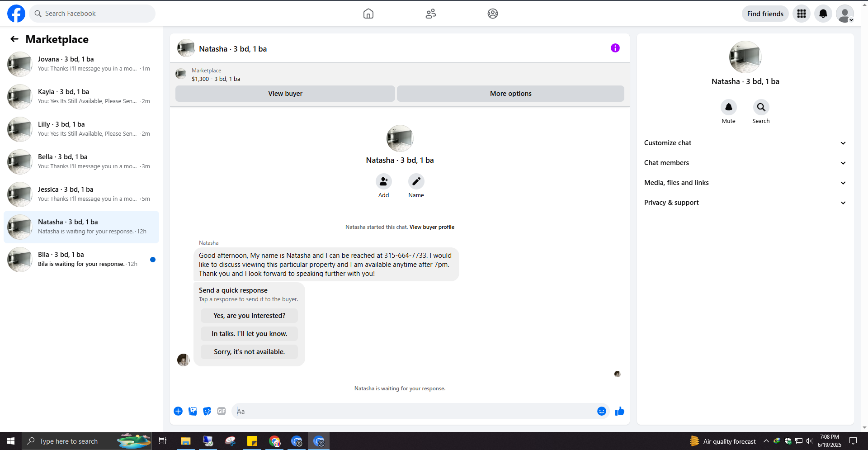Open File Explorer from the taskbar

coord(185,441)
